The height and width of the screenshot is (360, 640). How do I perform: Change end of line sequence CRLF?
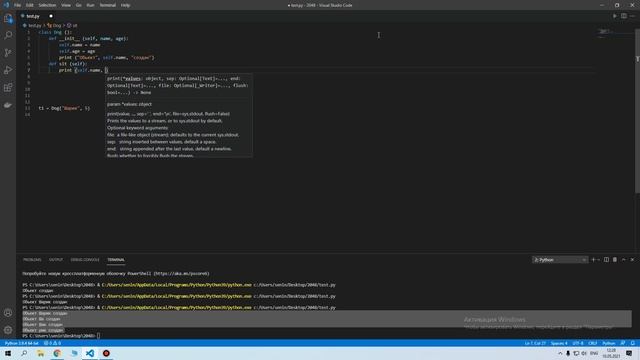coord(593,343)
